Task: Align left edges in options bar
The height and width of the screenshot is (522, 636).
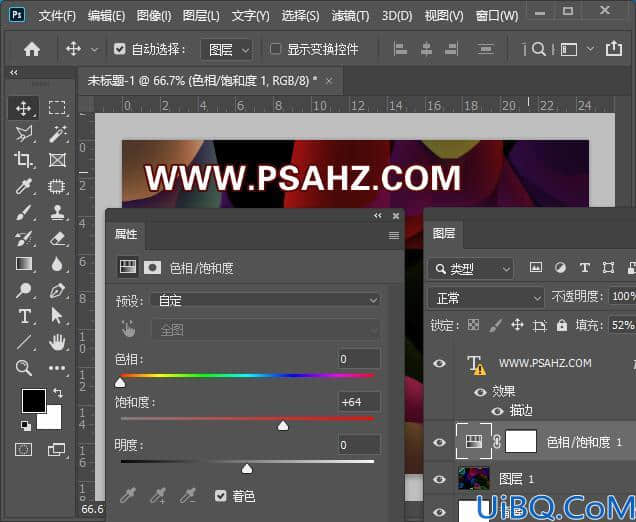Action: [400, 49]
